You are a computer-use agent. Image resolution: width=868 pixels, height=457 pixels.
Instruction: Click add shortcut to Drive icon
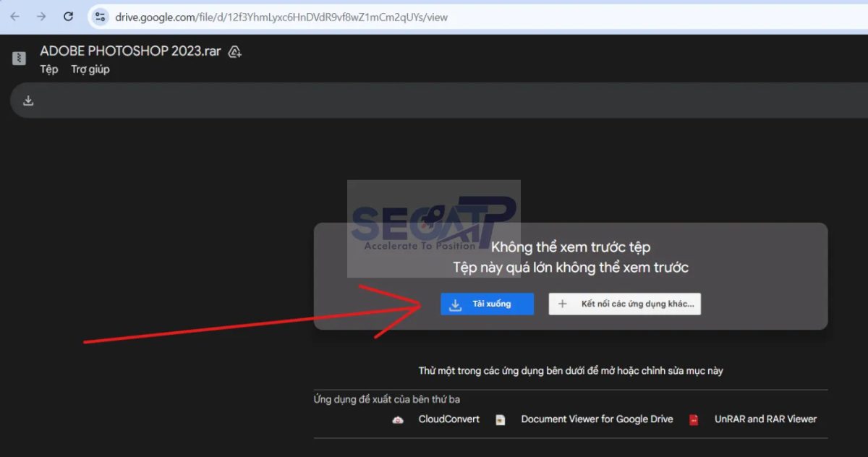[x=234, y=52]
